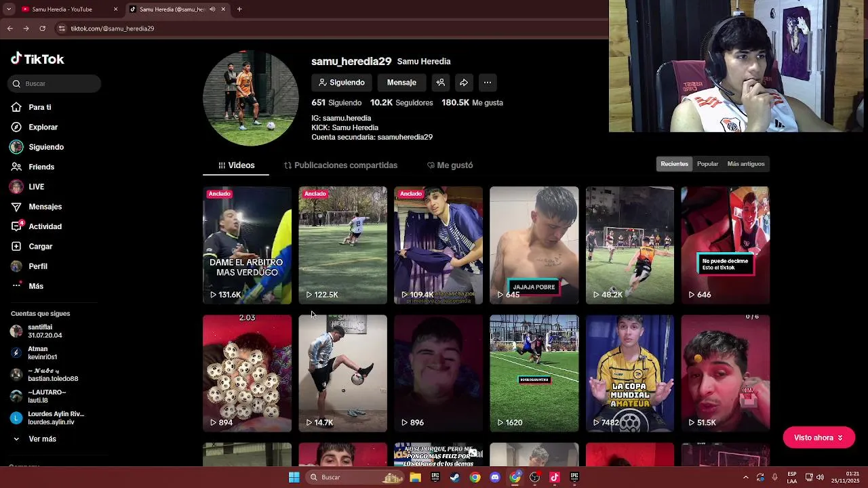Open Discord from the taskbar
The image size is (868, 488).
click(x=495, y=477)
